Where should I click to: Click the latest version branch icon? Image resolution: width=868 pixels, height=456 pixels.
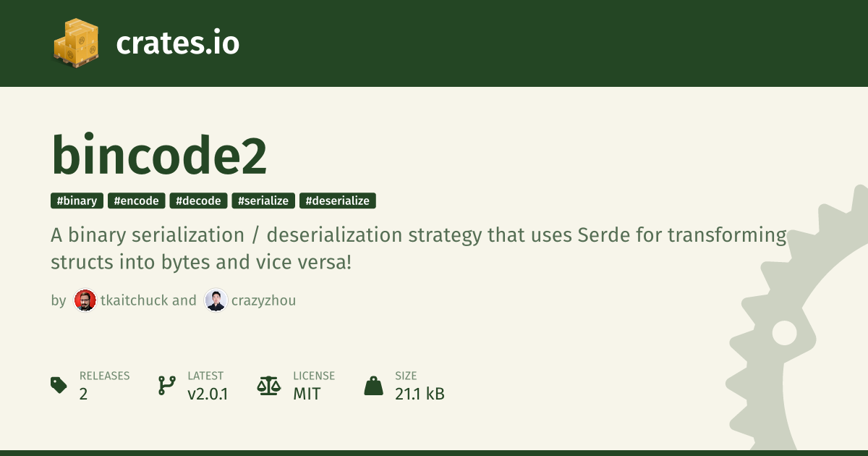[x=167, y=385]
